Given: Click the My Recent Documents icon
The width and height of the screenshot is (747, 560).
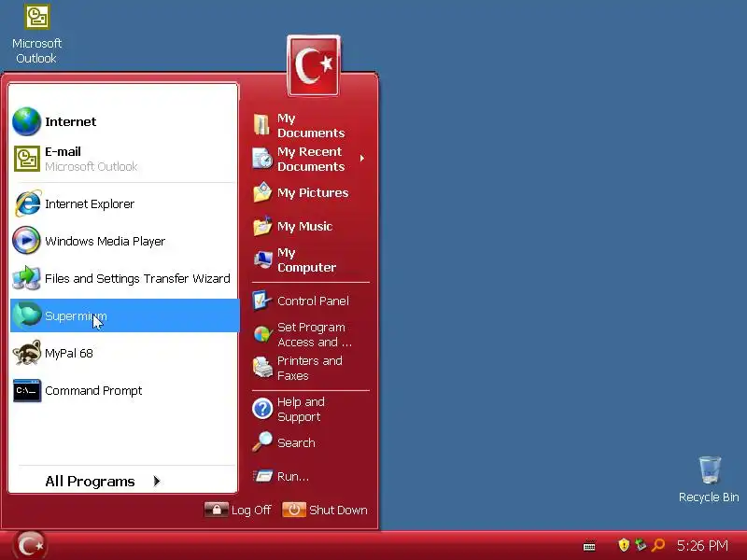Looking at the screenshot, I should pyautogui.click(x=262, y=159).
